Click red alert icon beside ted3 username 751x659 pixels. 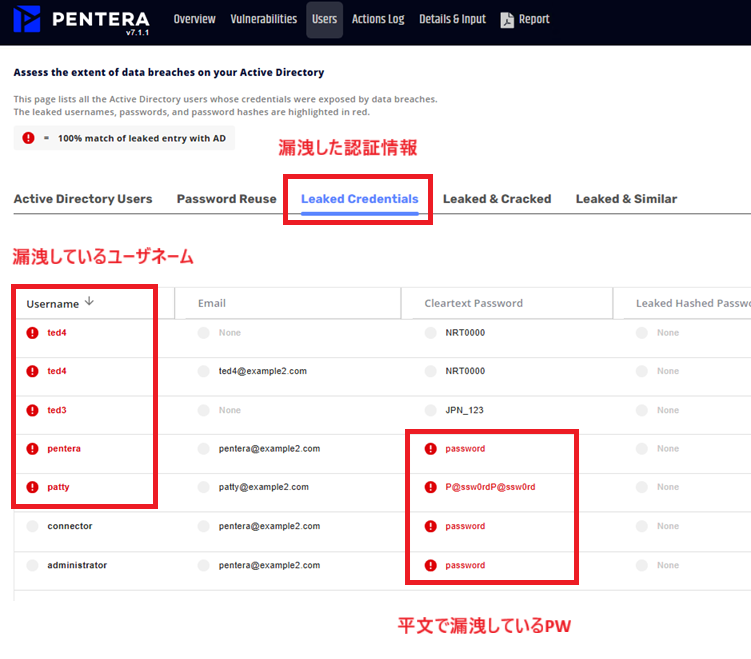coord(33,411)
